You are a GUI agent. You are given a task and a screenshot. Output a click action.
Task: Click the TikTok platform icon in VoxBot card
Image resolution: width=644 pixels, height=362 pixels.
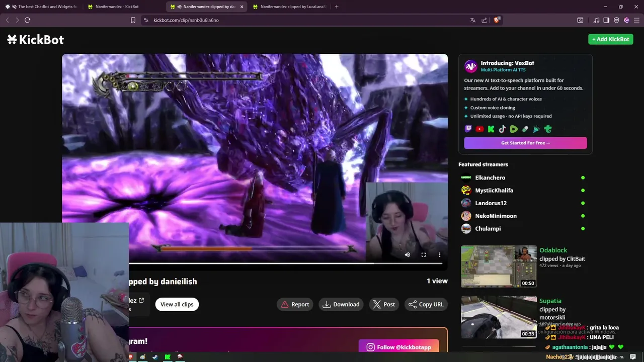coord(502,129)
